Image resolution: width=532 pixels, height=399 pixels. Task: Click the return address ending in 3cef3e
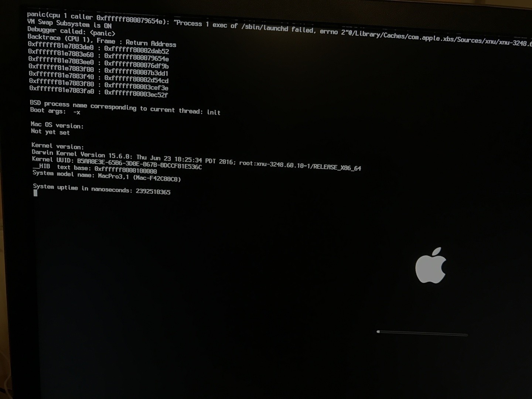point(136,86)
